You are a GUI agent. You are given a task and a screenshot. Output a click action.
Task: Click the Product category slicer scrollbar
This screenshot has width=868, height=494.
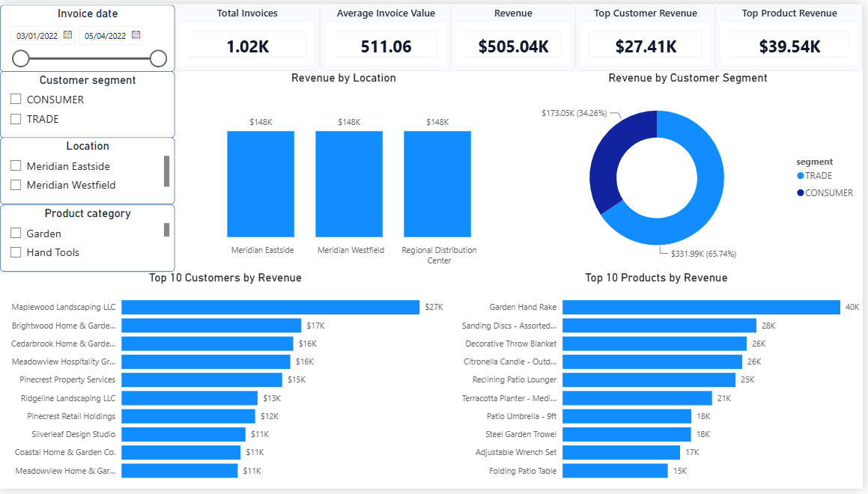pyautogui.click(x=166, y=230)
